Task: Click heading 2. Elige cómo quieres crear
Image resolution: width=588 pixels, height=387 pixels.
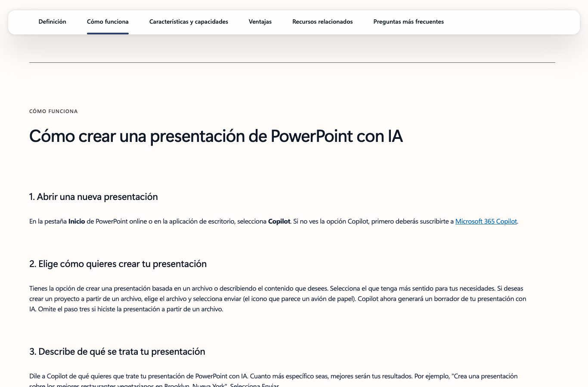Action: [118, 264]
